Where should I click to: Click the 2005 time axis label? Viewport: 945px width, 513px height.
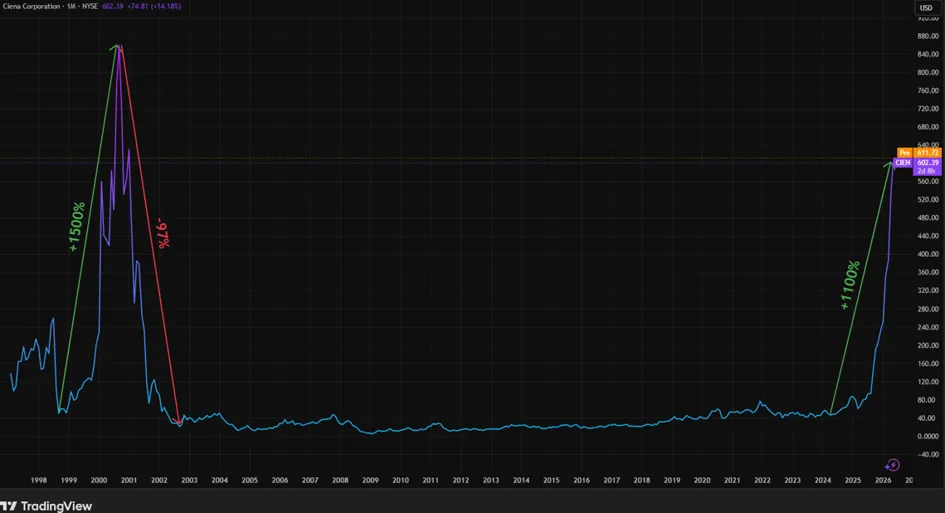pos(250,480)
